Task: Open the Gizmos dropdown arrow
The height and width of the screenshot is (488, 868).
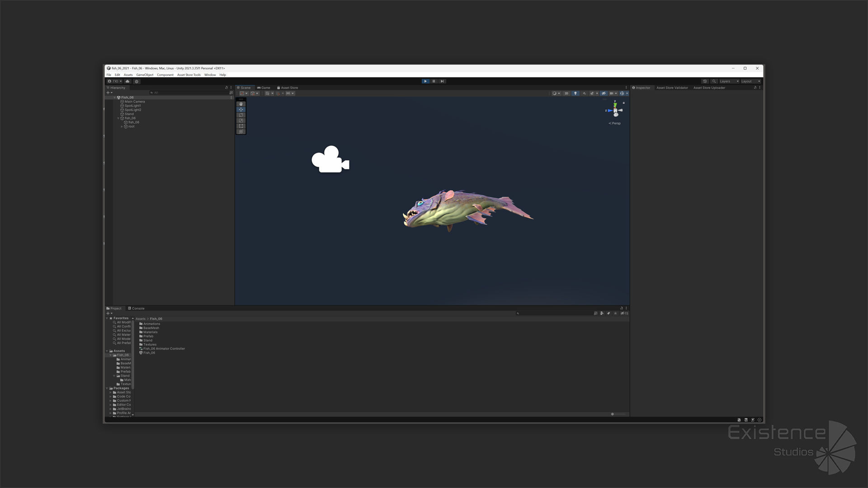Action: pos(627,94)
